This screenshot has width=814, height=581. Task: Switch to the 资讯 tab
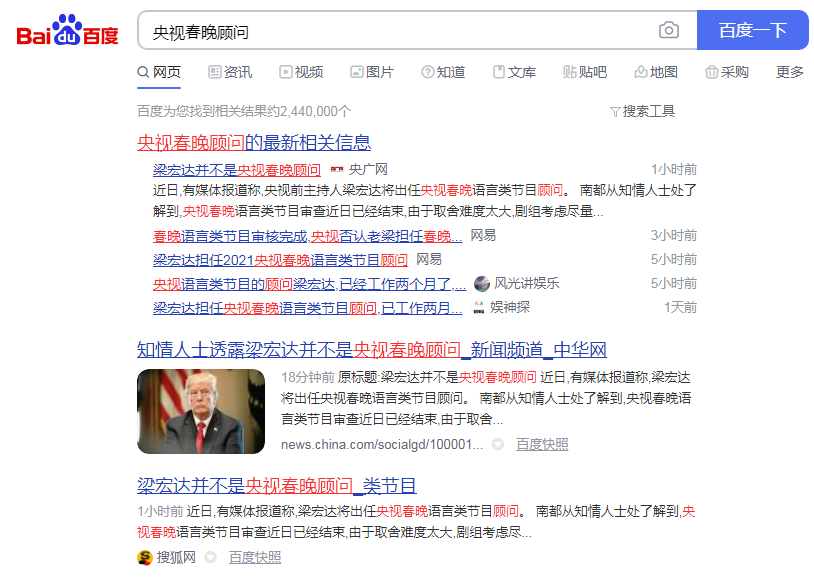coord(230,72)
